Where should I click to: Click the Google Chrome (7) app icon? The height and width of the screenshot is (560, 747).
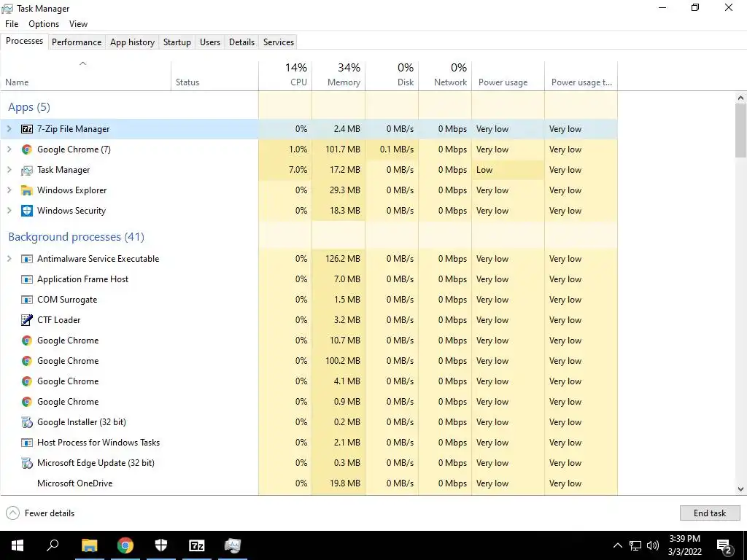[x=27, y=149]
